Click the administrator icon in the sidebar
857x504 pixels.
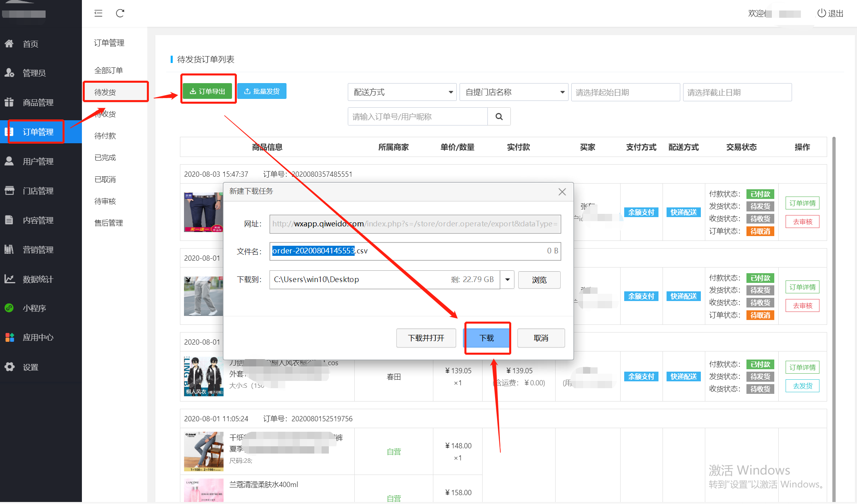[x=9, y=73]
